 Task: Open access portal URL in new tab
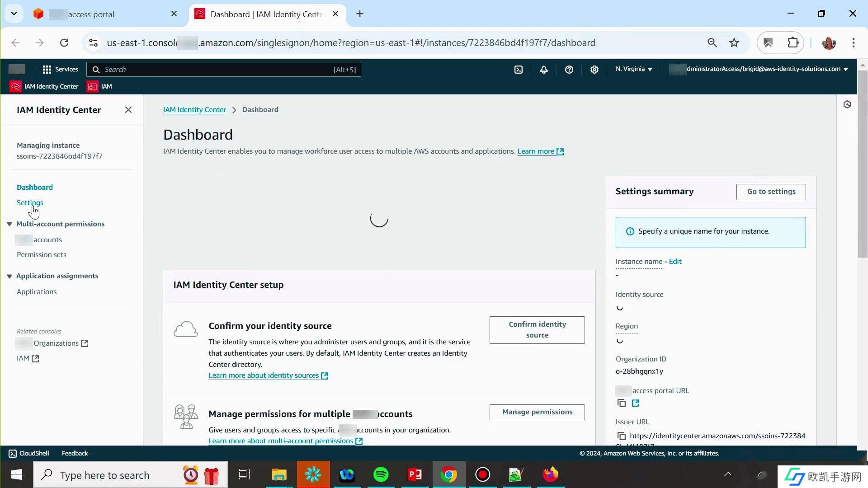pyautogui.click(x=636, y=403)
